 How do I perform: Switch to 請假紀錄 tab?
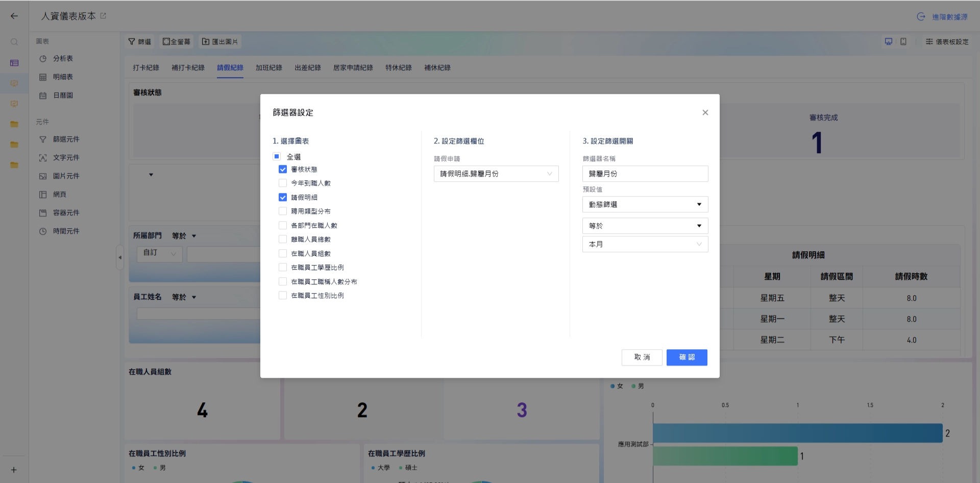(230, 68)
